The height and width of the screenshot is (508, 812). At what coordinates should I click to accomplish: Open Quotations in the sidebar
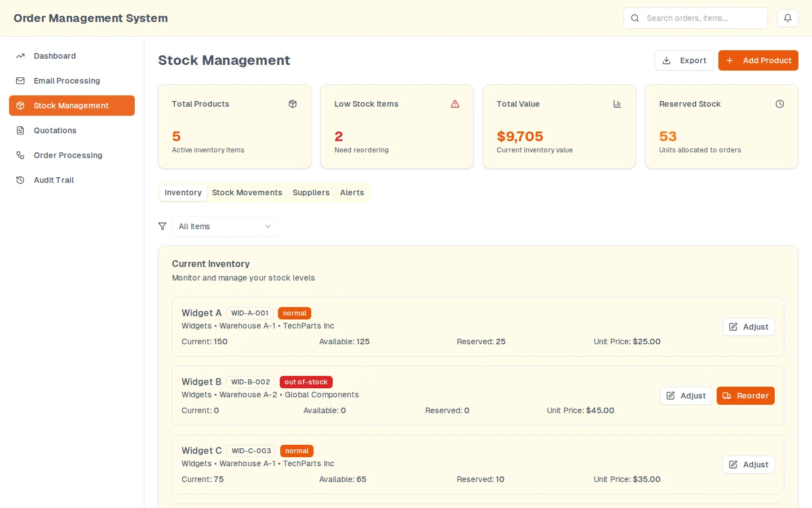click(72, 130)
